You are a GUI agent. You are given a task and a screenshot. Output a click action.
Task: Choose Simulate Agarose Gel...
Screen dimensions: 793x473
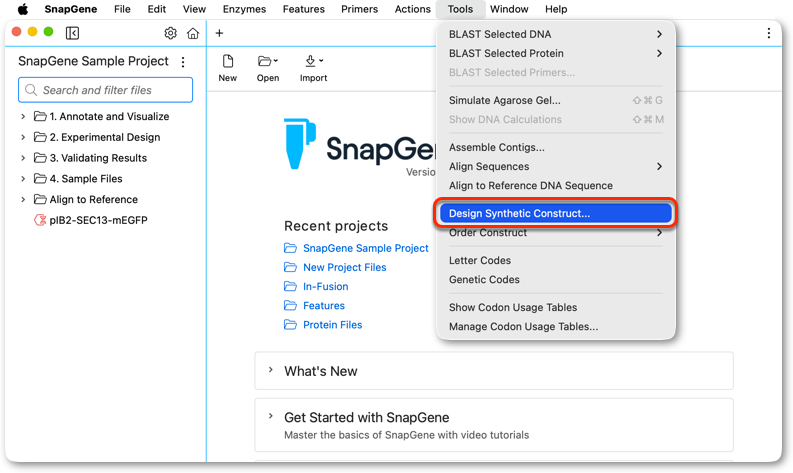pyautogui.click(x=556, y=100)
